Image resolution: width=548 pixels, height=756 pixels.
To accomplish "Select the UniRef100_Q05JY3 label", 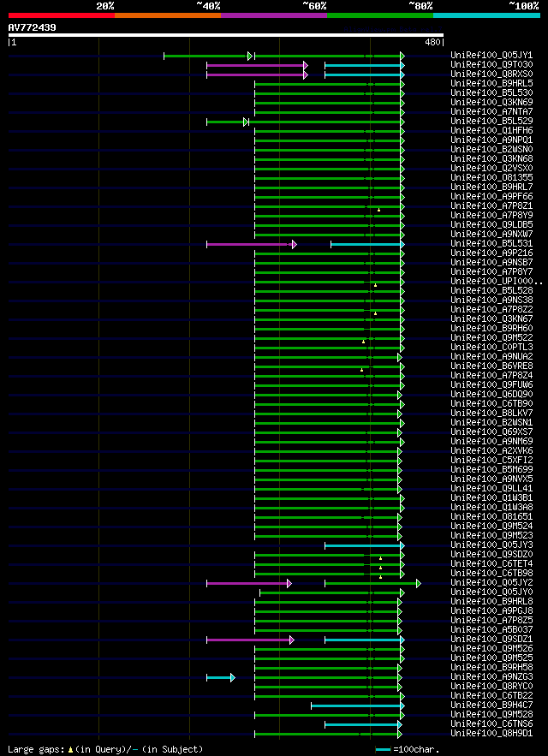I will tap(491, 545).
